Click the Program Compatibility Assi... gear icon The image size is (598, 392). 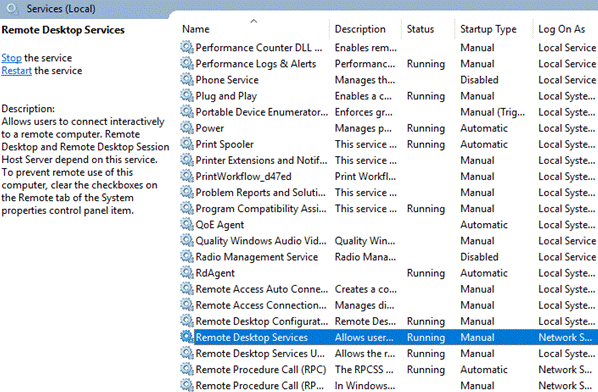click(x=187, y=208)
